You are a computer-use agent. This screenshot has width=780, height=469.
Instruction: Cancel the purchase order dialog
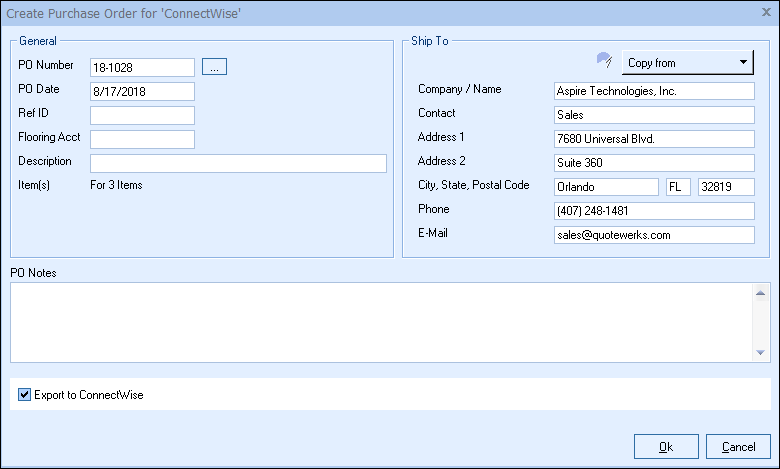738,446
